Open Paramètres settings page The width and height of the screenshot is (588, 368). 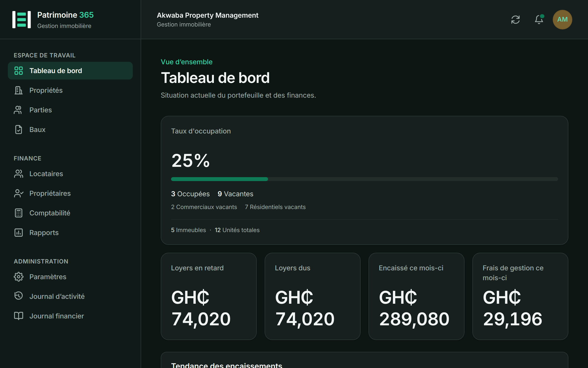coord(70,277)
